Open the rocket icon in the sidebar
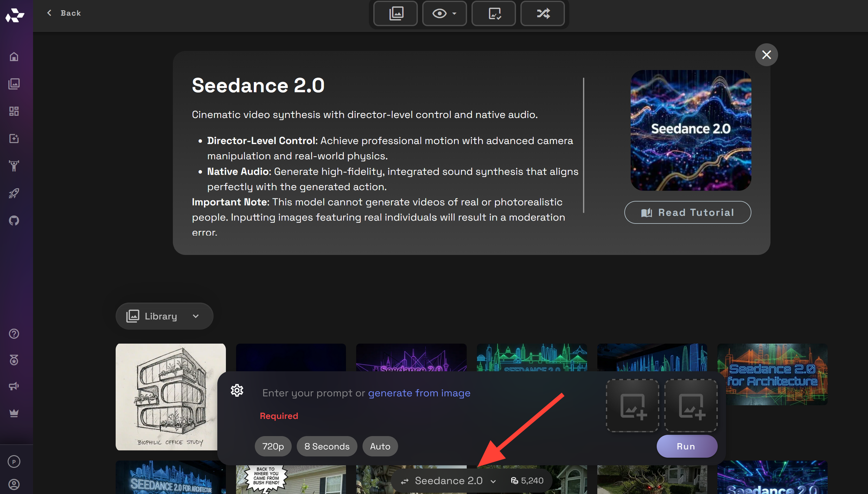 (x=14, y=194)
